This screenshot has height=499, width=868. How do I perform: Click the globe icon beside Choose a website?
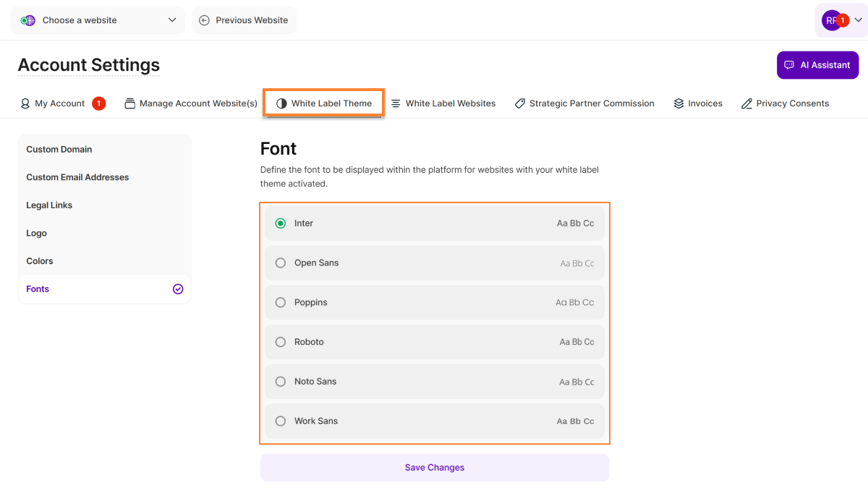pyautogui.click(x=28, y=20)
